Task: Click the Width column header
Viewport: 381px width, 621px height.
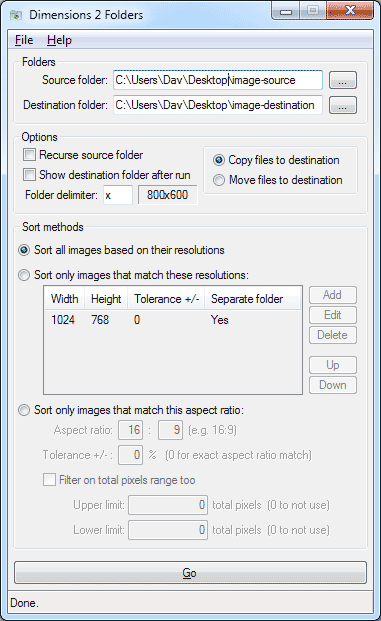Action: (x=65, y=299)
